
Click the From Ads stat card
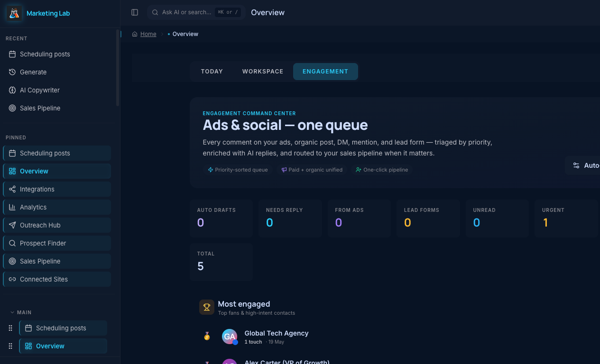[359, 218]
